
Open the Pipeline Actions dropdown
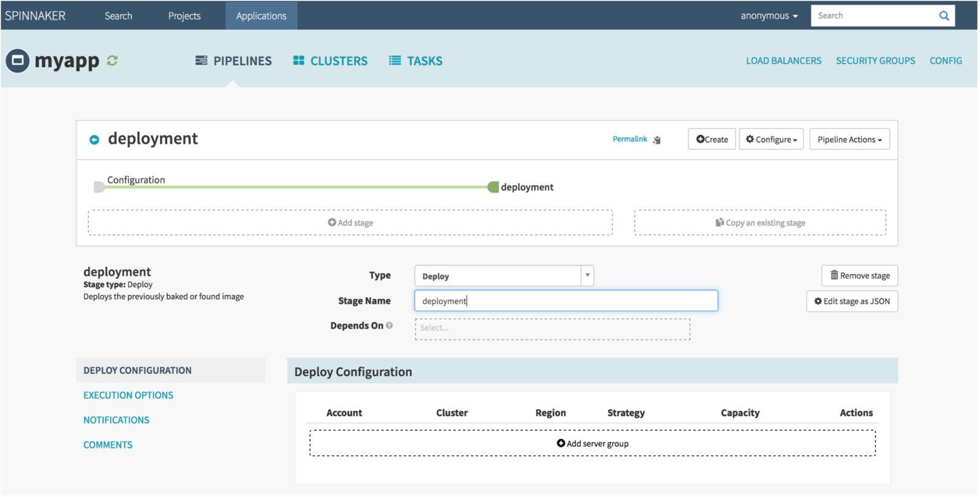(x=850, y=139)
